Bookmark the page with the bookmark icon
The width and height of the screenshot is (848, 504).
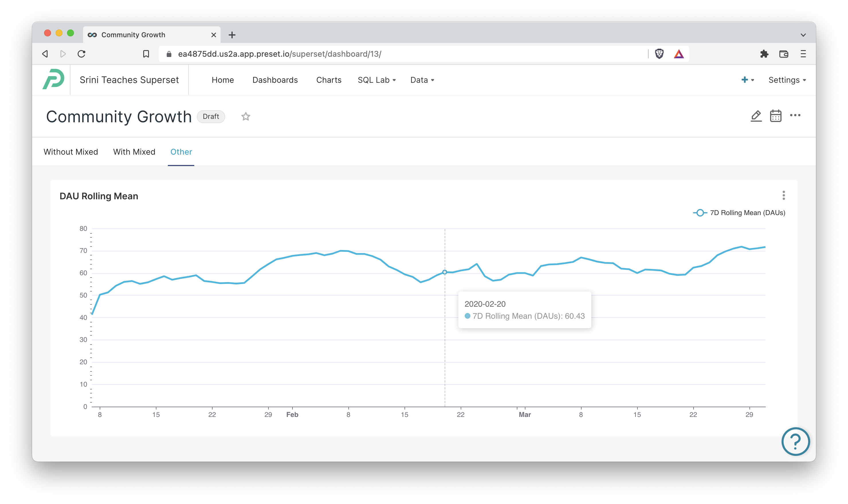[146, 54]
